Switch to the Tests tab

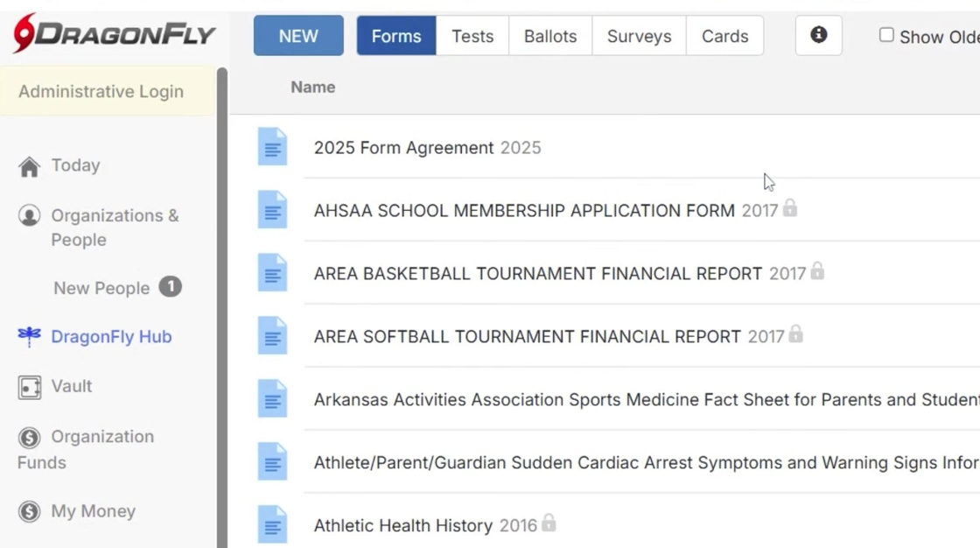click(x=472, y=36)
